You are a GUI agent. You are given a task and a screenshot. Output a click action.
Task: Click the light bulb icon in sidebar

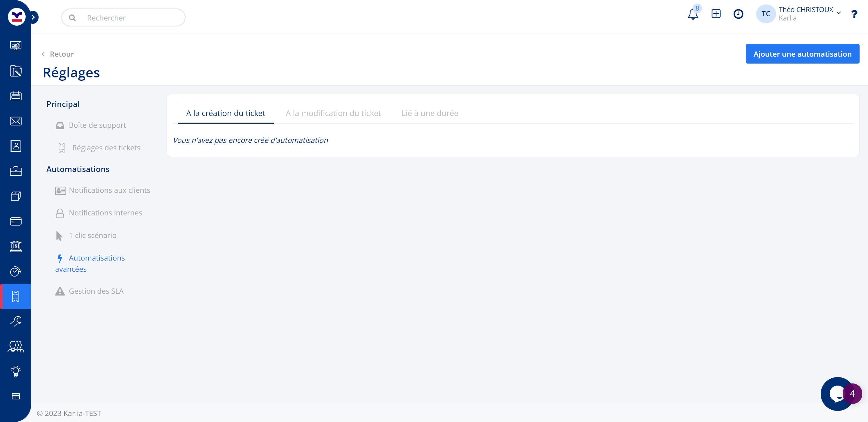15,371
